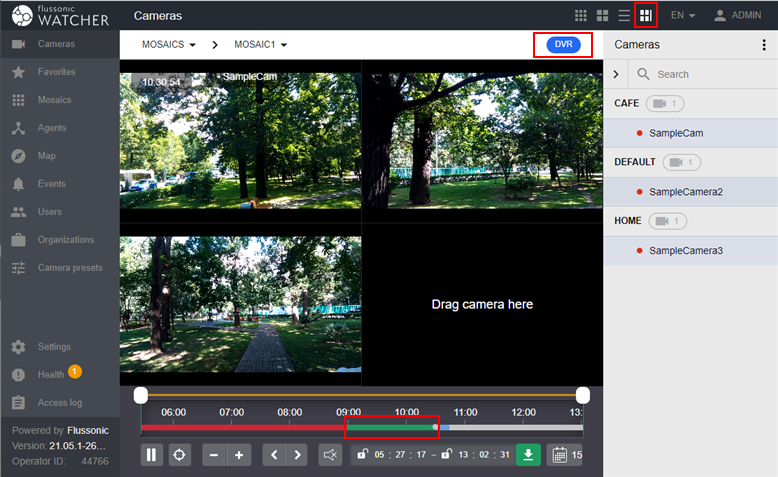Click the green selected archive segment
Viewport: 778px width, 477px height.
[x=391, y=427]
